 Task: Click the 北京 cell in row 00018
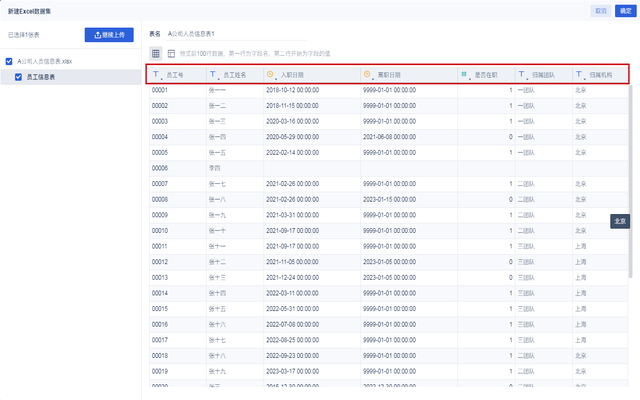(x=581, y=356)
